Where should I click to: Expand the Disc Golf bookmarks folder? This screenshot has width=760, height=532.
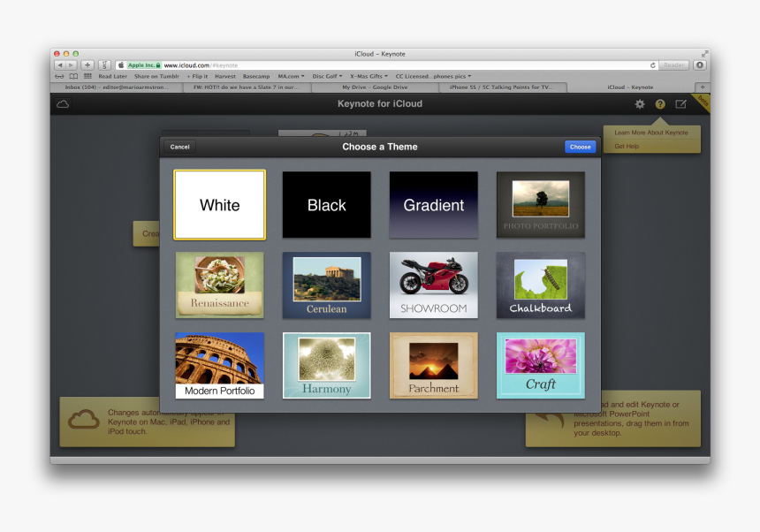pyautogui.click(x=327, y=76)
